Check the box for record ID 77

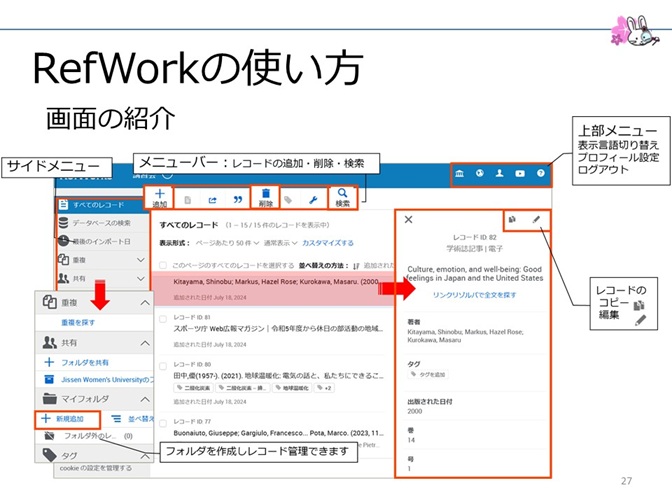(163, 423)
